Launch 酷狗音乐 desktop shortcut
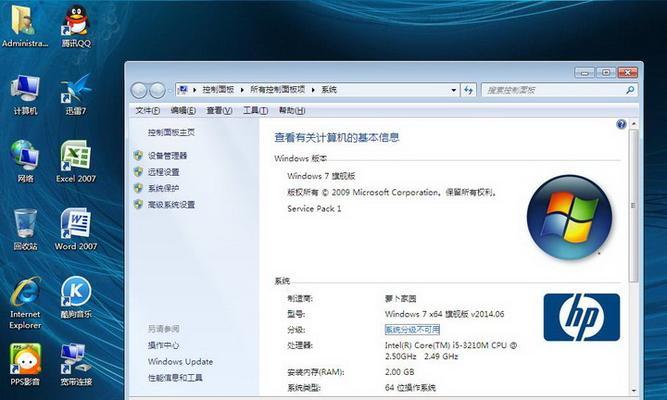 tap(76, 297)
